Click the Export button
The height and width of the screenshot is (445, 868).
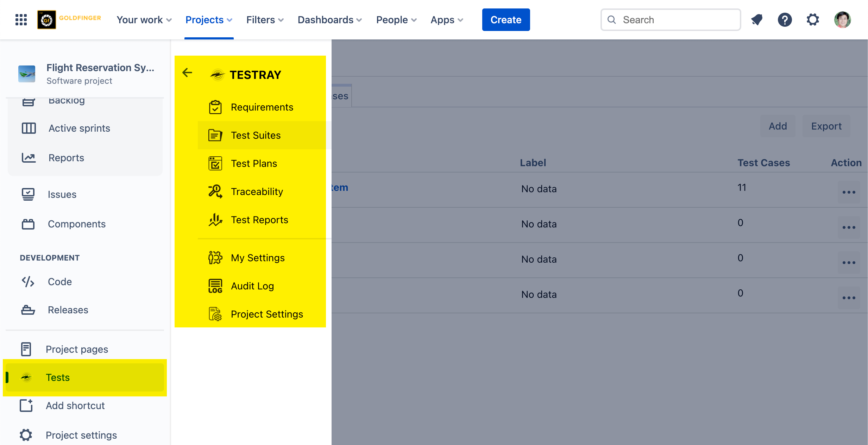point(826,126)
